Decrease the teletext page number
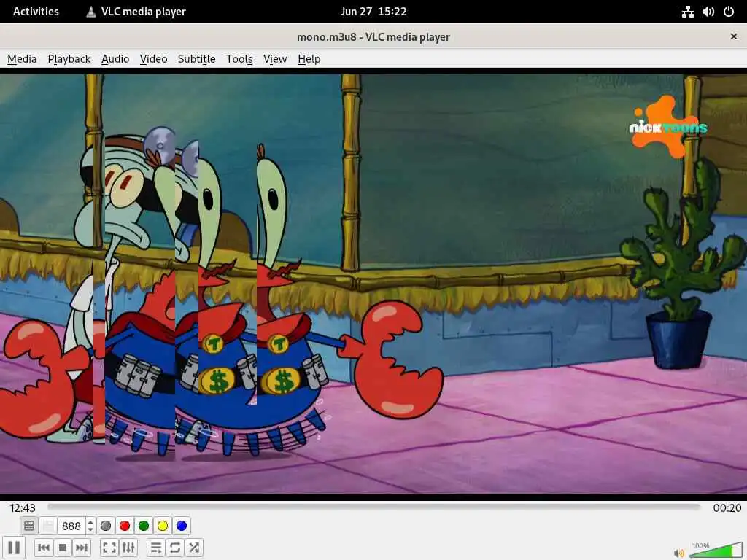 pyautogui.click(x=90, y=529)
